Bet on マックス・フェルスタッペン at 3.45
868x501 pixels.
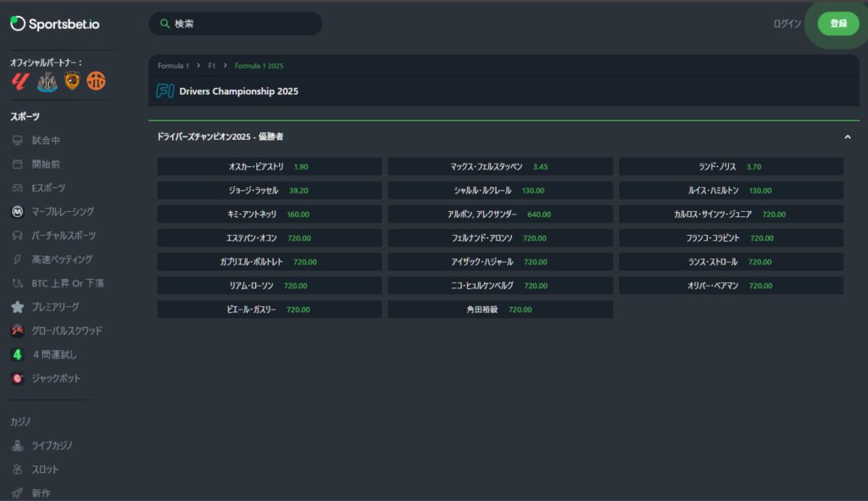(500, 167)
